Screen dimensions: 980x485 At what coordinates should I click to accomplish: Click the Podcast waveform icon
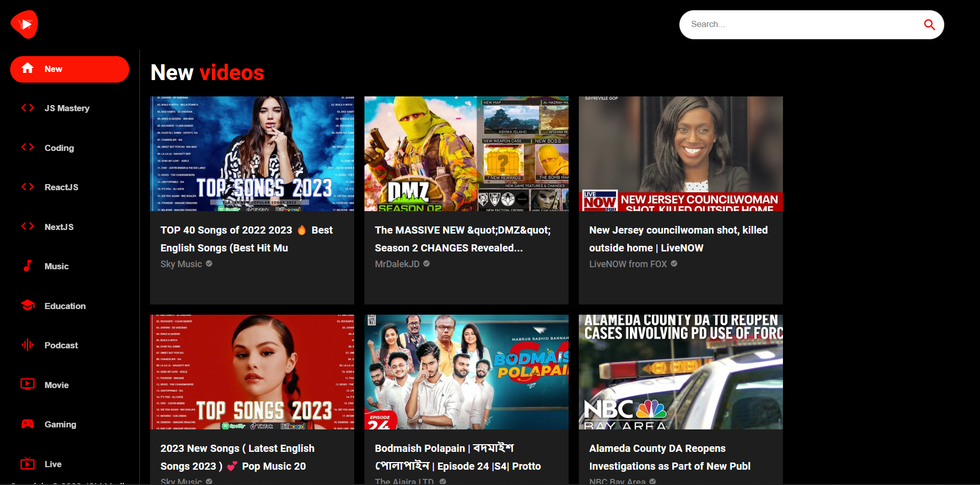(28, 345)
